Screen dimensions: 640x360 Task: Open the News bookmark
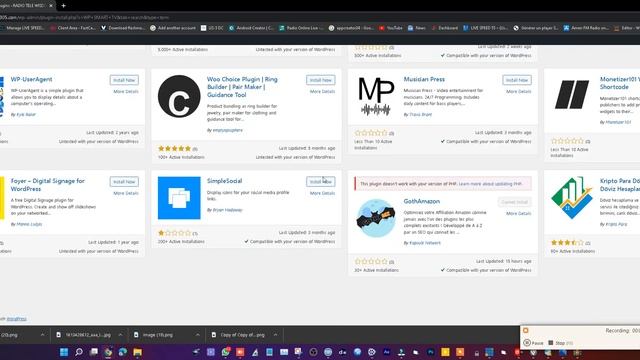click(x=417, y=28)
